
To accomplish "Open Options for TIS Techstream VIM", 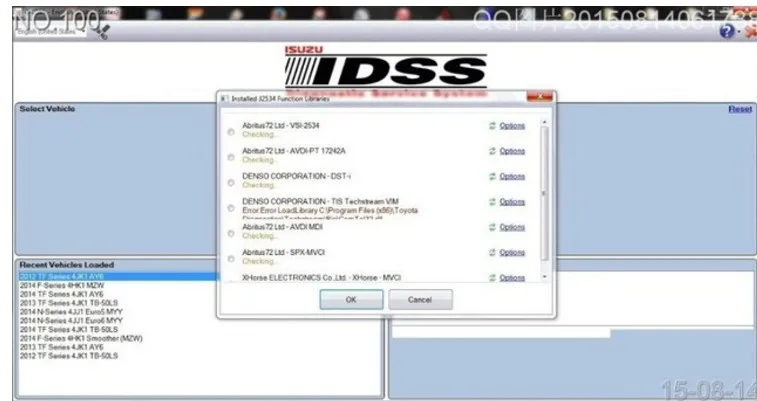I will point(512,202).
